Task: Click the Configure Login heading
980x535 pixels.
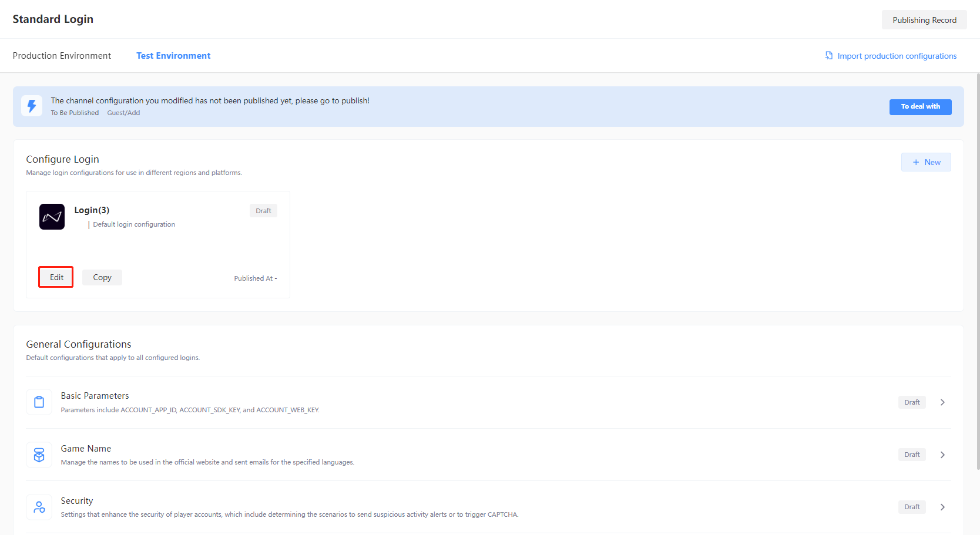Action: coord(62,159)
